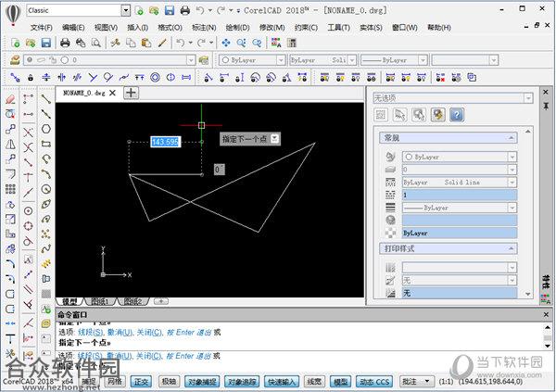The width and height of the screenshot is (556, 392).
Task: Select the Circle tool in the draw toolbar
Action: [x=46, y=189]
